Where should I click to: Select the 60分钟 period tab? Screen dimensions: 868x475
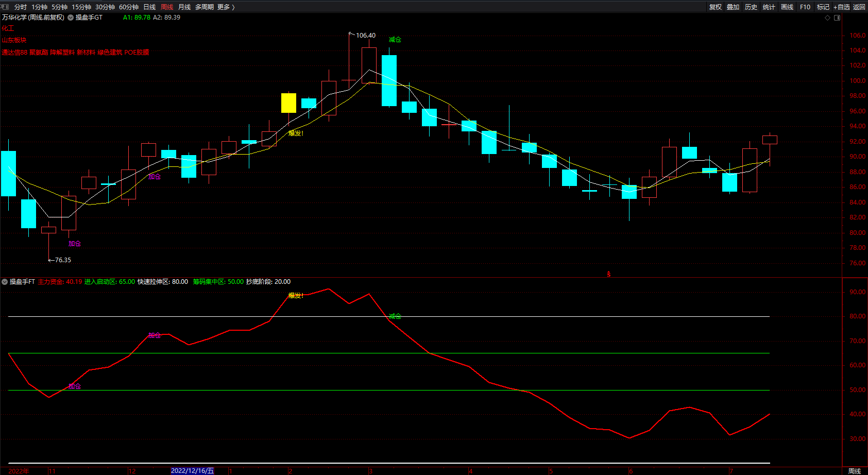tap(128, 7)
